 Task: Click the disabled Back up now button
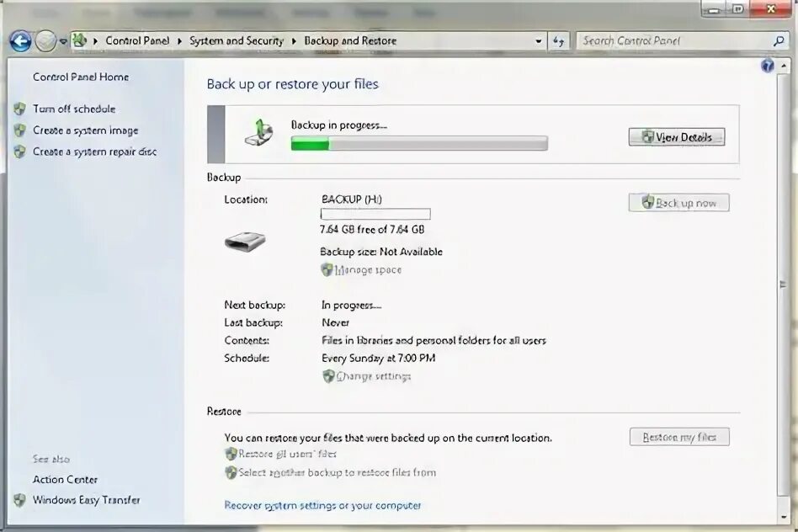click(x=679, y=203)
